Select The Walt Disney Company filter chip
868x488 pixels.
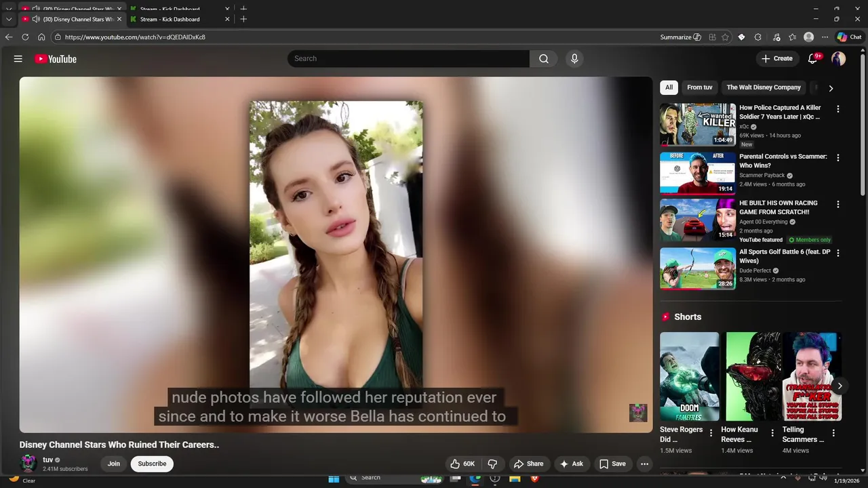764,87
